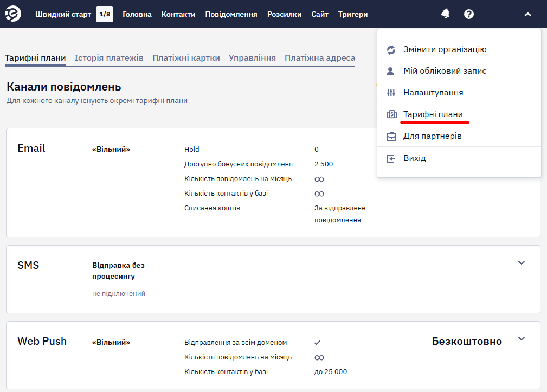Click Канали повідомлень heading
Image resolution: width=547 pixels, height=392 pixels.
pyautogui.click(x=64, y=87)
